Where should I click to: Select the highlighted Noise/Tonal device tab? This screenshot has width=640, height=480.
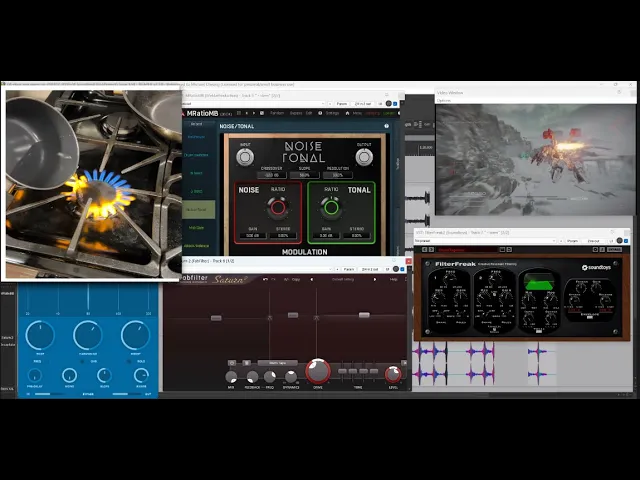click(x=196, y=209)
